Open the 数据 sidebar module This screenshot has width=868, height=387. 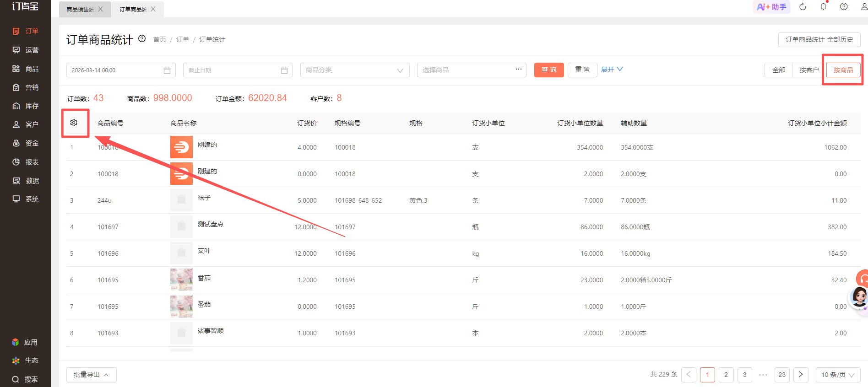pos(26,181)
